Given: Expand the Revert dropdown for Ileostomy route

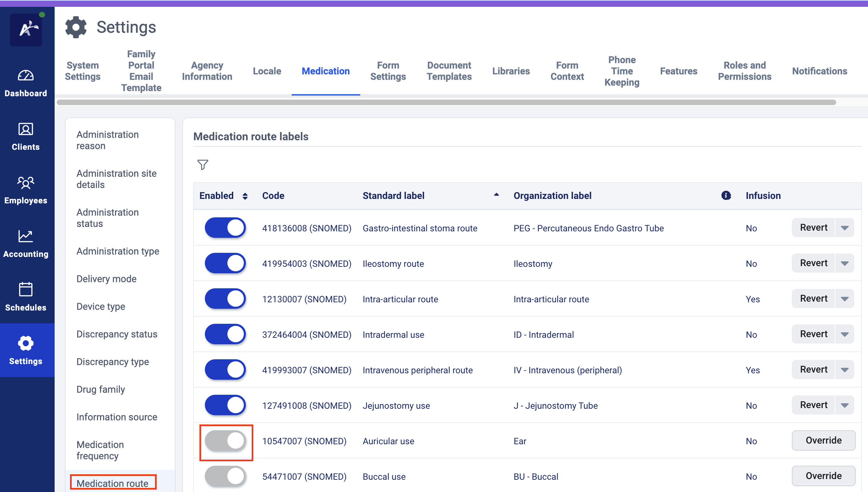Looking at the screenshot, I should pos(845,263).
